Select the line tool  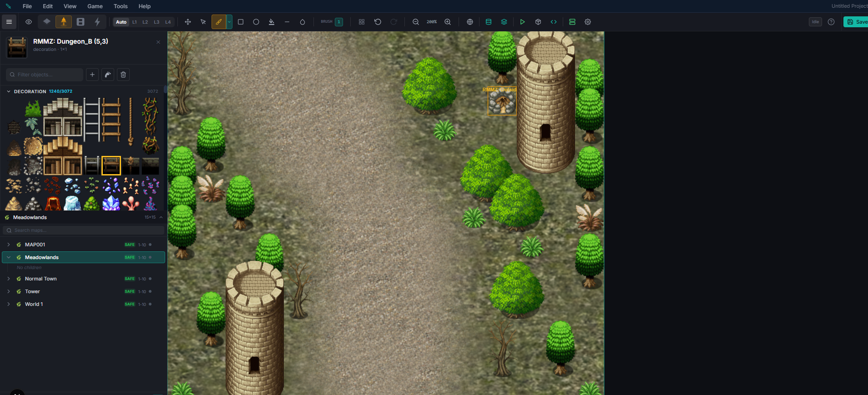287,22
